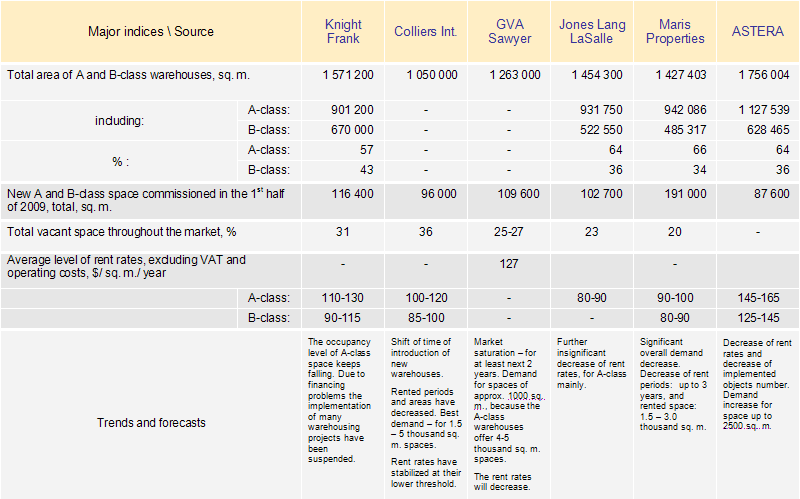Select the Jones Lang LaSalle header
800x499 pixels.
tap(592, 32)
